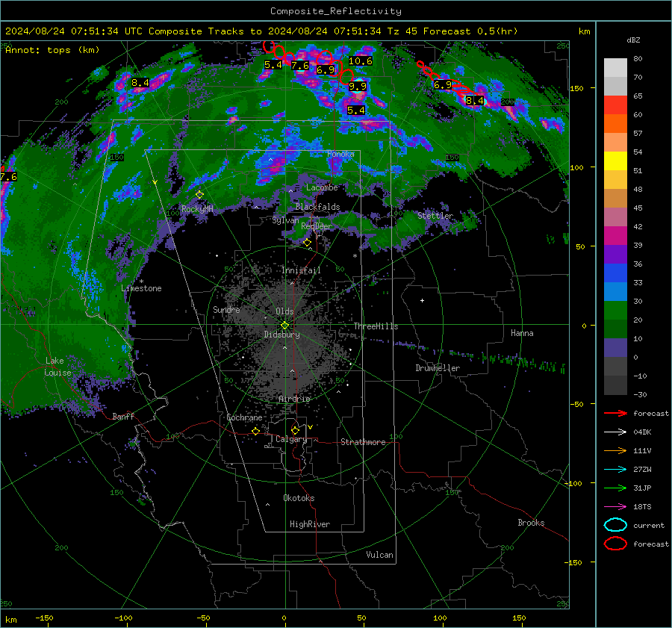Screen dimensions: 672x628
Task: Select the Stettler city label
Action: click(x=435, y=216)
